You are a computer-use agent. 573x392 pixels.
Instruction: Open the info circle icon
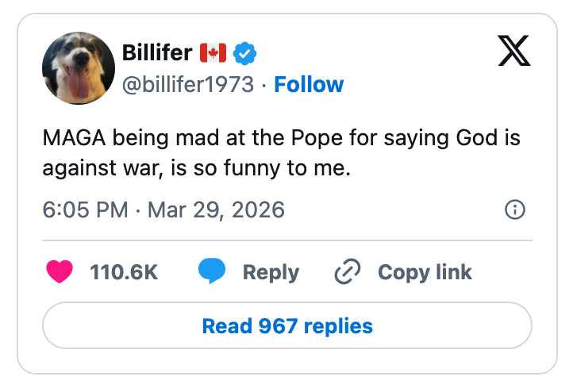[x=514, y=210]
